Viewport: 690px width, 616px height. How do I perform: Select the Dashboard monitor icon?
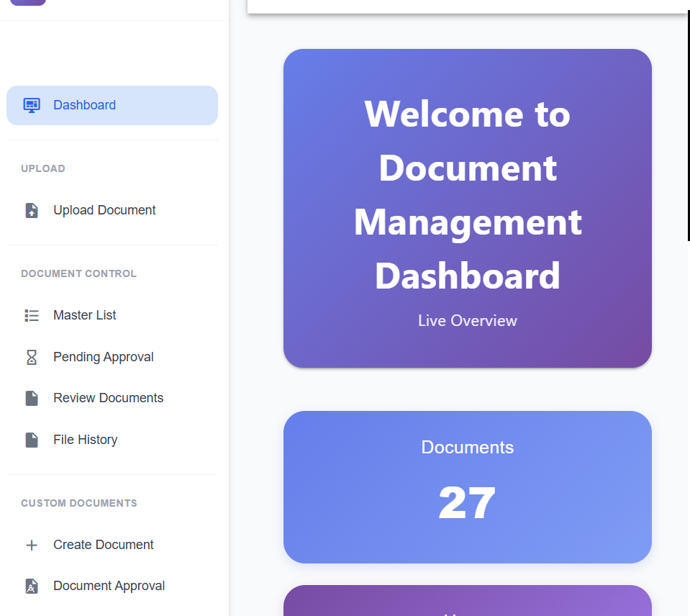pyautogui.click(x=32, y=105)
